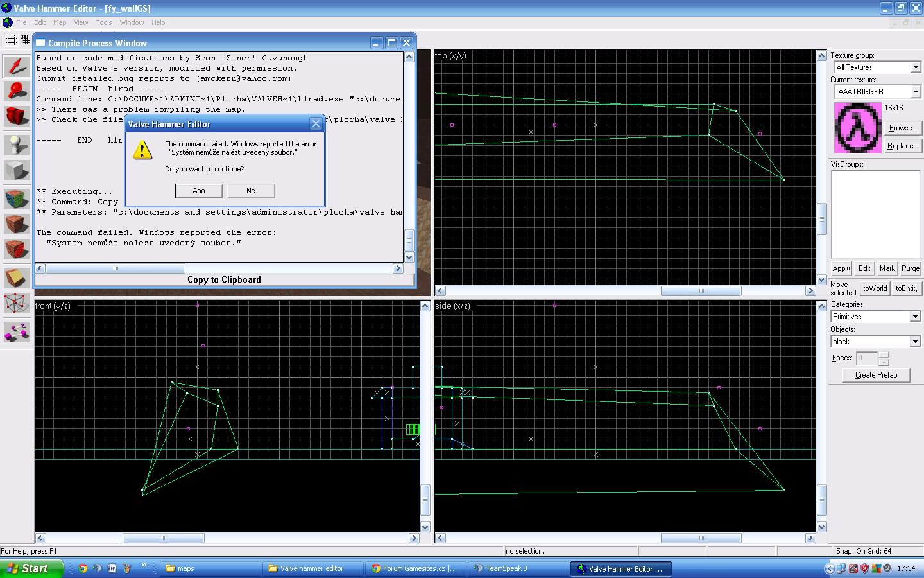Open the Help menu
This screenshot has height=578, width=924.
[x=158, y=22]
